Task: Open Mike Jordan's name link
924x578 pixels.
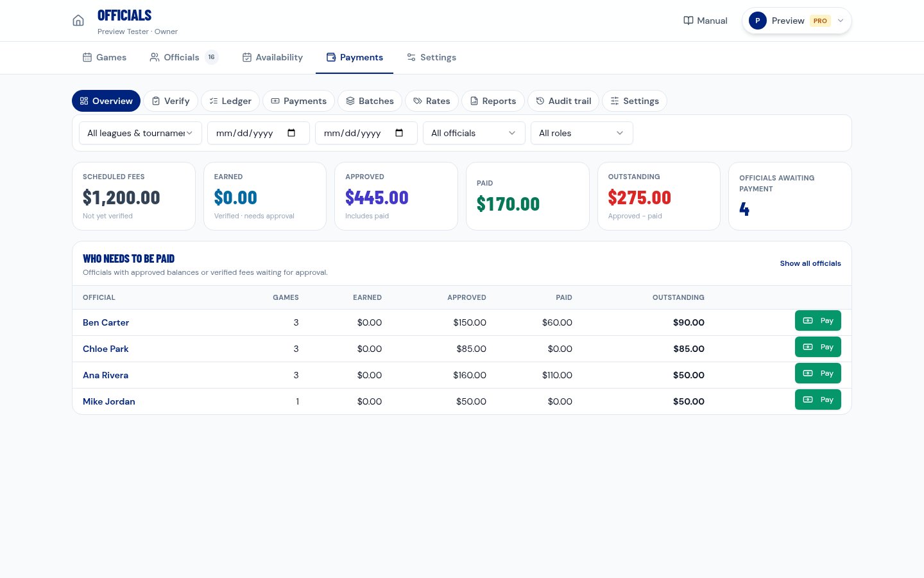Action: [x=109, y=401]
